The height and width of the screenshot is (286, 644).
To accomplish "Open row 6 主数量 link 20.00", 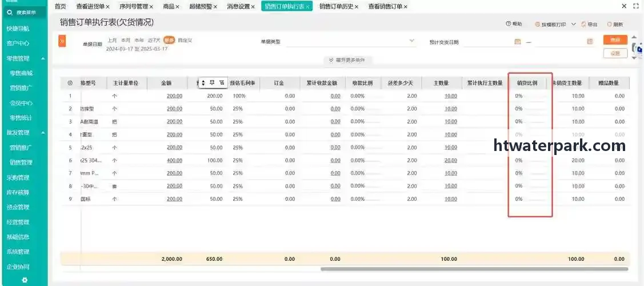I will point(450,160).
